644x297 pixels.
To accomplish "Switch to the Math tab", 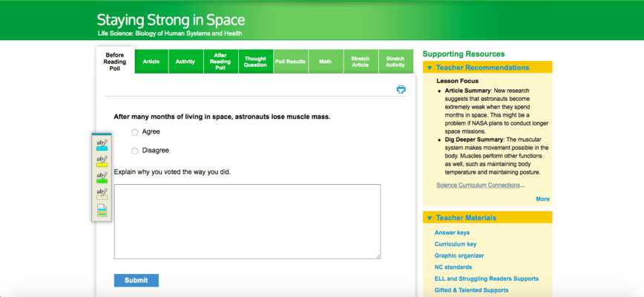I will point(325,62).
